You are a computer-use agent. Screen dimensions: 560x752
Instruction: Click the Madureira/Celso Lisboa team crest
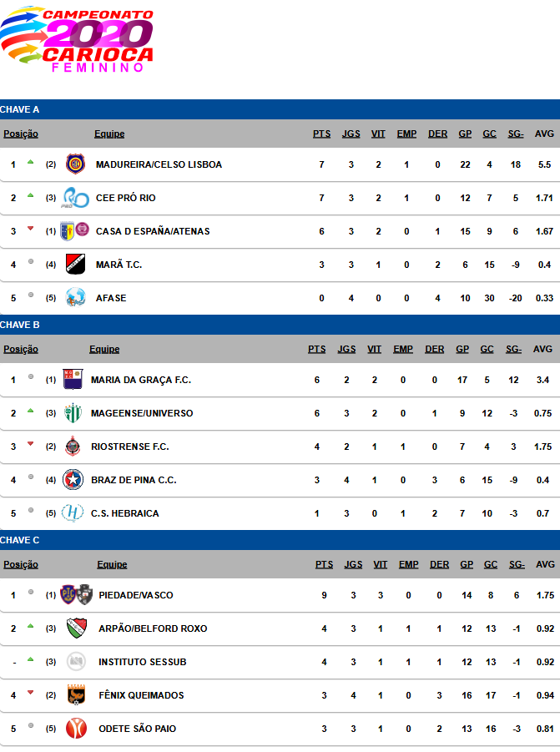(x=75, y=164)
